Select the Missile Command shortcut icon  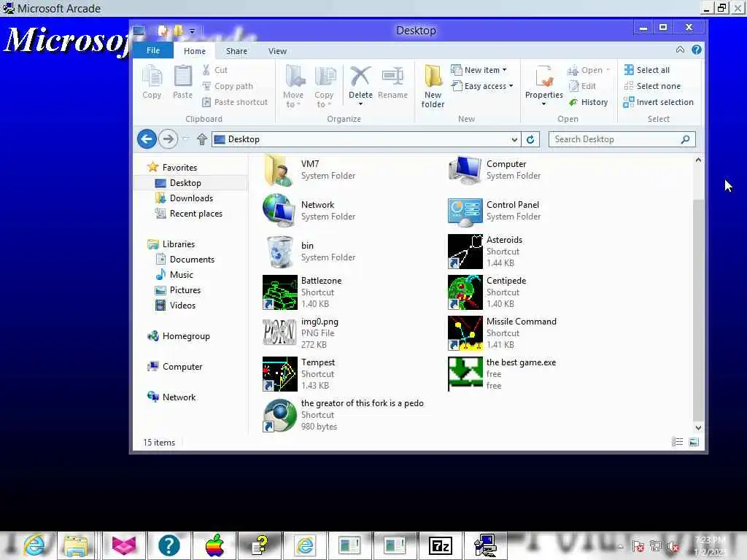(x=465, y=333)
